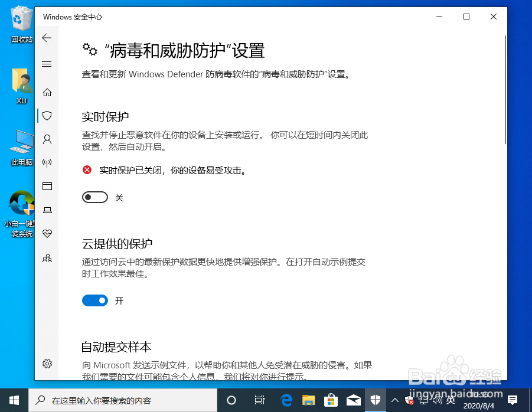Image resolution: width=532 pixels, height=412 pixels.
Task: Show hidden tray icons chevron
Action: click(394, 400)
